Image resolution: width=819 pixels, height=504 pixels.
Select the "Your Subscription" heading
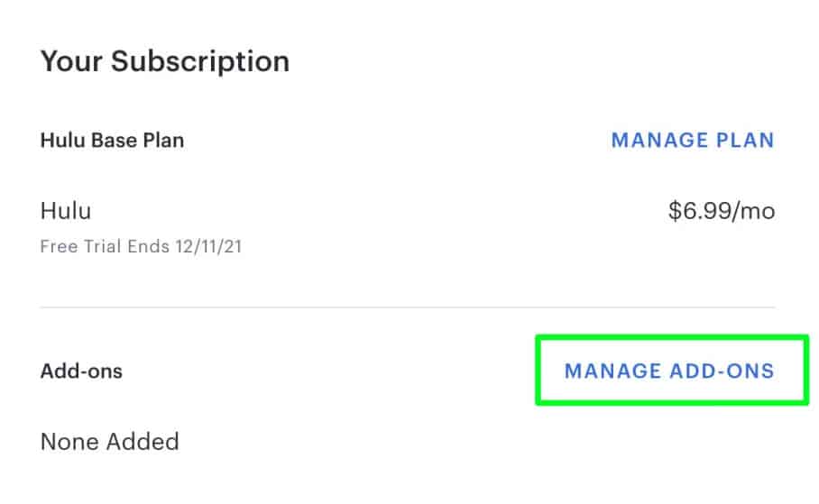click(x=165, y=61)
